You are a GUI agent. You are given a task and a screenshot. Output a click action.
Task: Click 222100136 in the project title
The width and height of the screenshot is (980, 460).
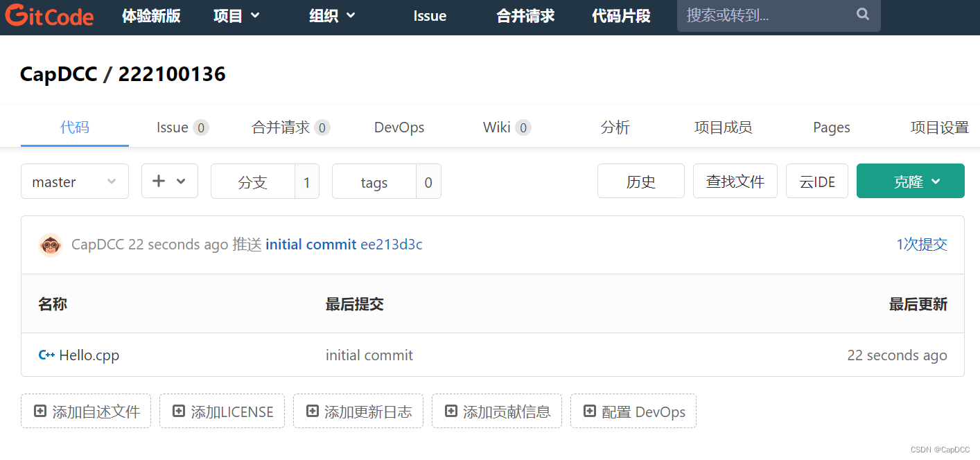(x=172, y=74)
